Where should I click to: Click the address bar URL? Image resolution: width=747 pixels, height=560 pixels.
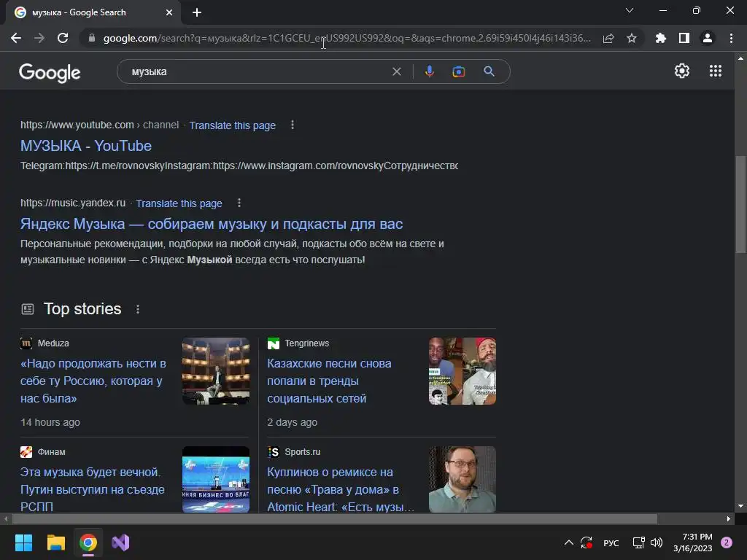(x=347, y=38)
